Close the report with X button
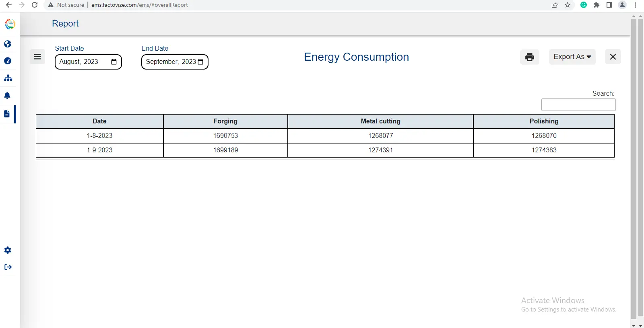The width and height of the screenshot is (644, 328). coord(613,57)
